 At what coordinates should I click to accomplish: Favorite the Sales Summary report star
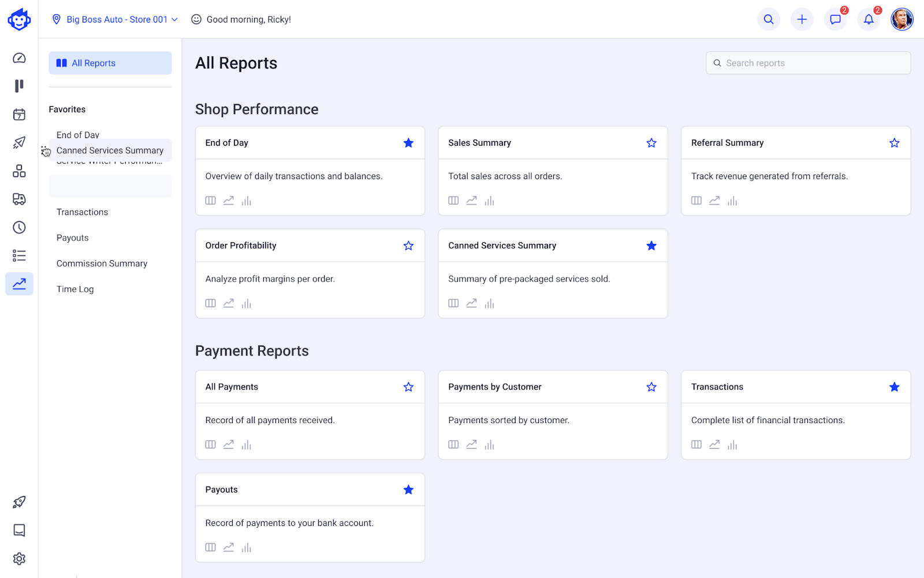pyautogui.click(x=651, y=143)
